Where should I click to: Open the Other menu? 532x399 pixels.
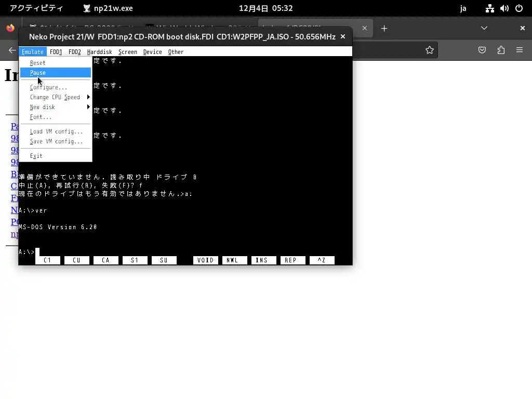coord(176,52)
